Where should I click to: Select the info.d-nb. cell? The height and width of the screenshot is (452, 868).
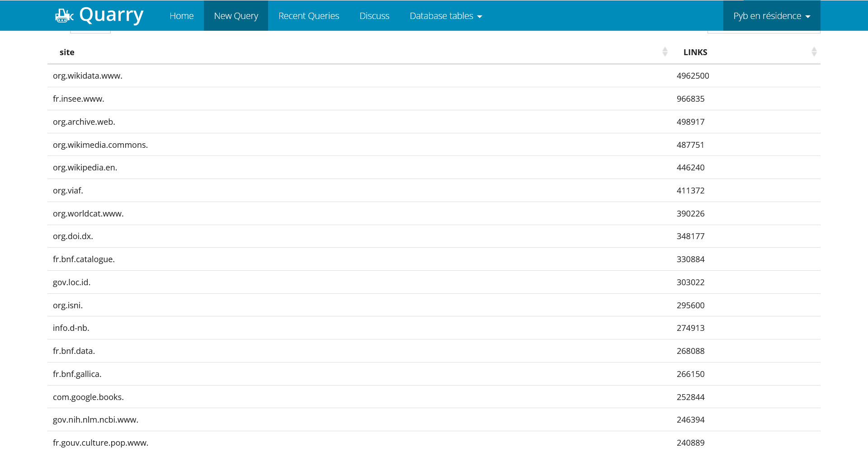[359, 328]
